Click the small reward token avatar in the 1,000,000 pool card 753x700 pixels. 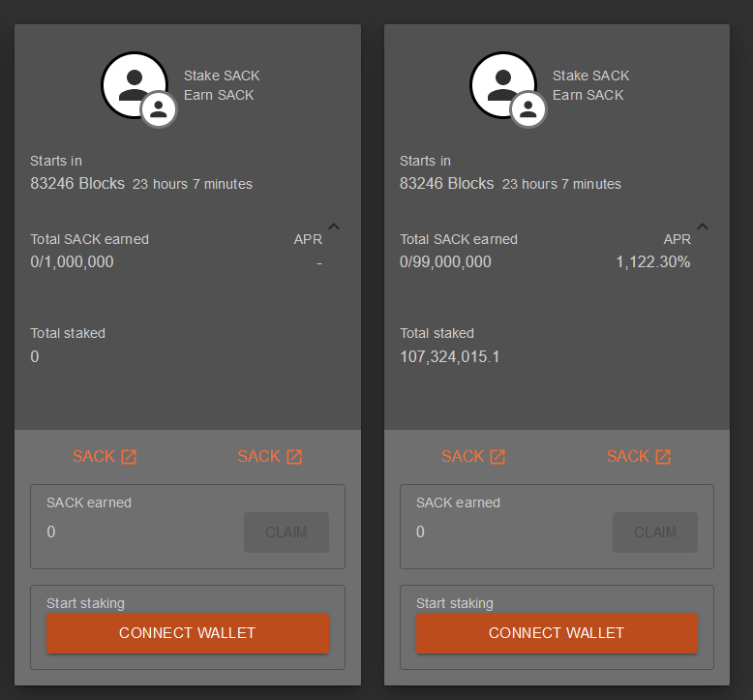tap(159, 109)
